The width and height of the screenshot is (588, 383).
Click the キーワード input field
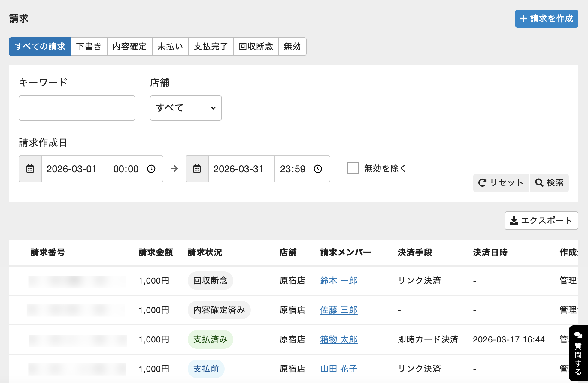pos(77,108)
